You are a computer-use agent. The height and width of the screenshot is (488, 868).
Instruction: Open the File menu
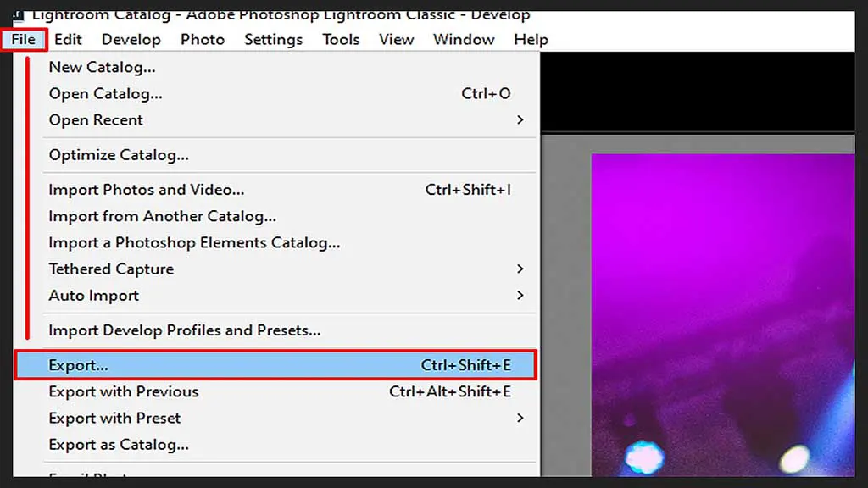[x=23, y=39]
